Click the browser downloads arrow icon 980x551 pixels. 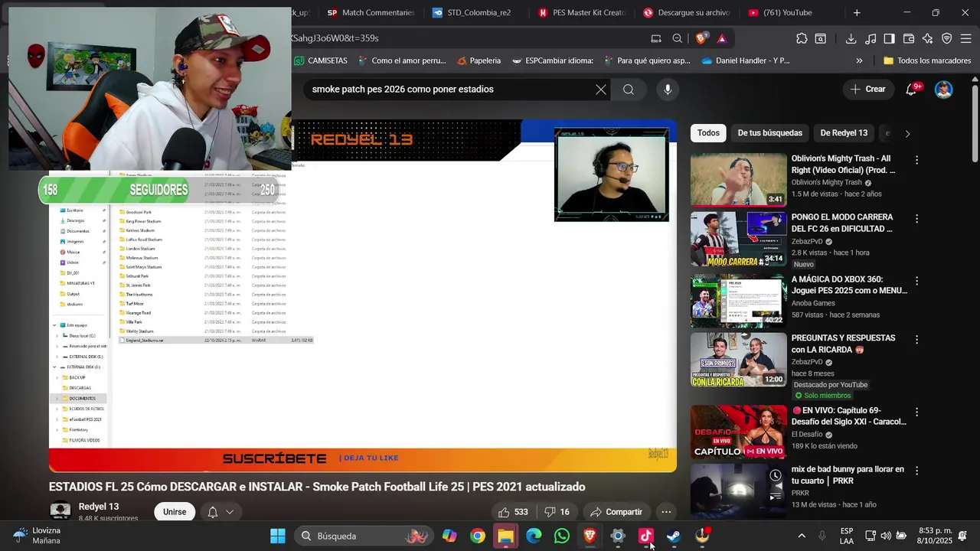(x=851, y=38)
